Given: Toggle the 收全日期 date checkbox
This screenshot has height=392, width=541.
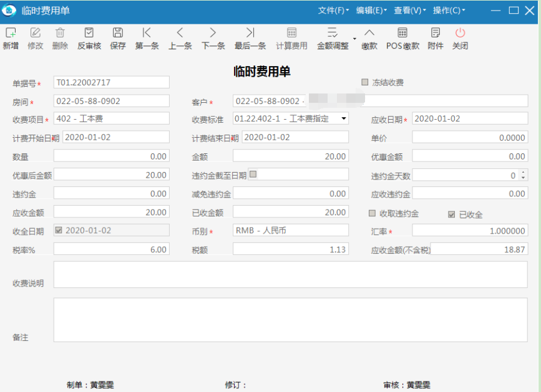Looking at the screenshot, I should [x=59, y=230].
